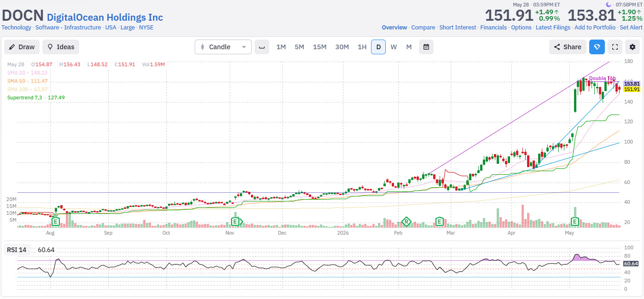This screenshot has width=644, height=299.
Task: Go to the Overview tab
Action: pyautogui.click(x=395, y=28)
